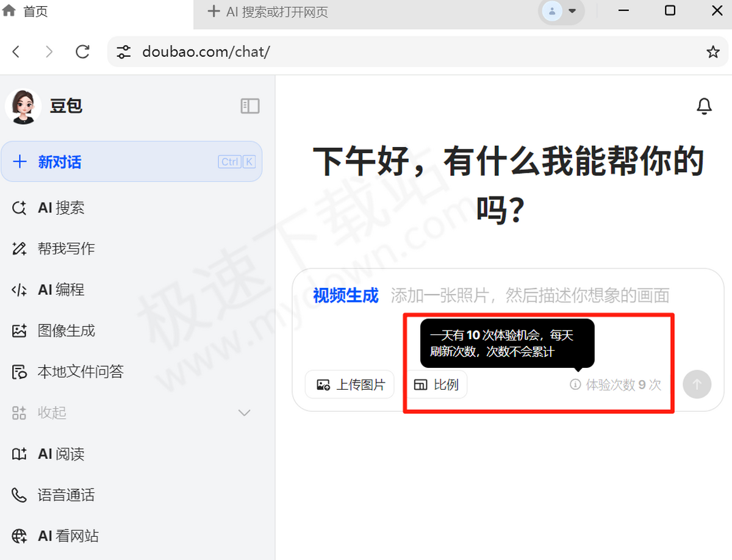Collapse the sidebar panel

(x=249, y=106)
